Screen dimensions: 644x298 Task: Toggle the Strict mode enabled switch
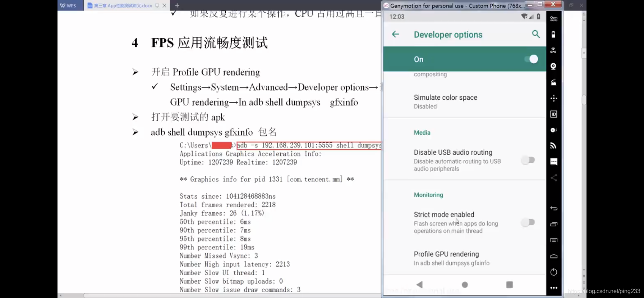528,222
